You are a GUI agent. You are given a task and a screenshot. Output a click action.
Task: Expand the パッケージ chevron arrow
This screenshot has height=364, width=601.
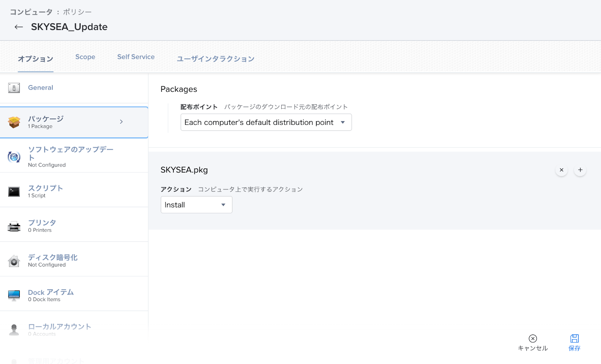coord(121,122)
